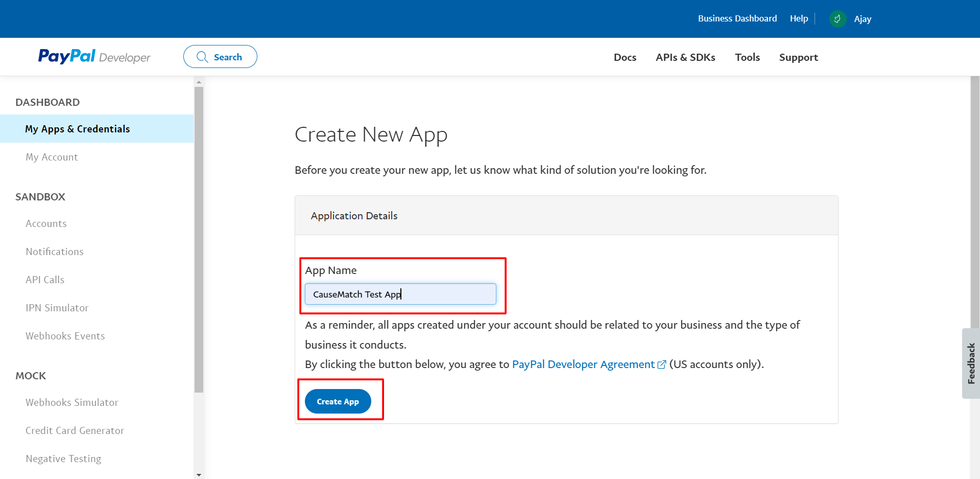Click the magnifying glass search icon

tap(202, 57)
